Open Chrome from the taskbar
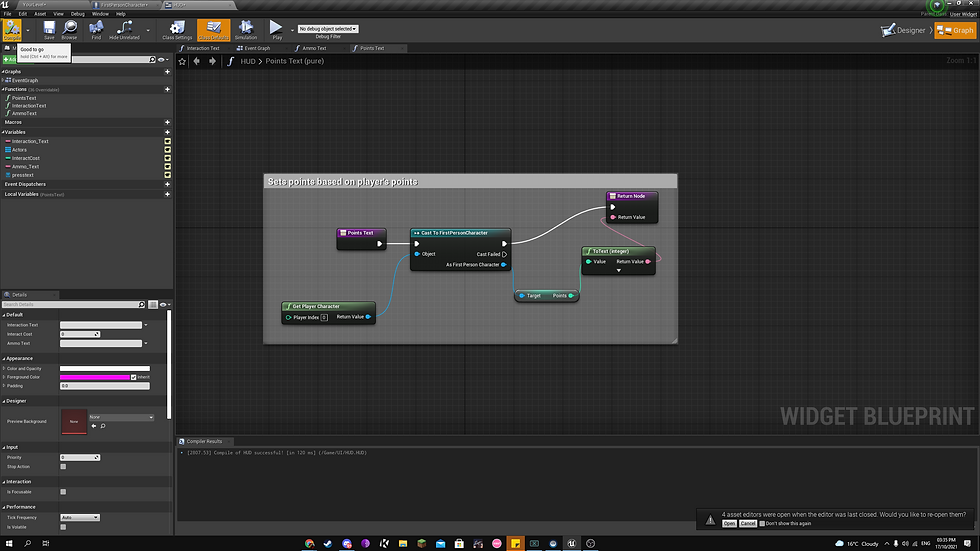The height and width of the screenshot is (551, 980). click(309, 544)
